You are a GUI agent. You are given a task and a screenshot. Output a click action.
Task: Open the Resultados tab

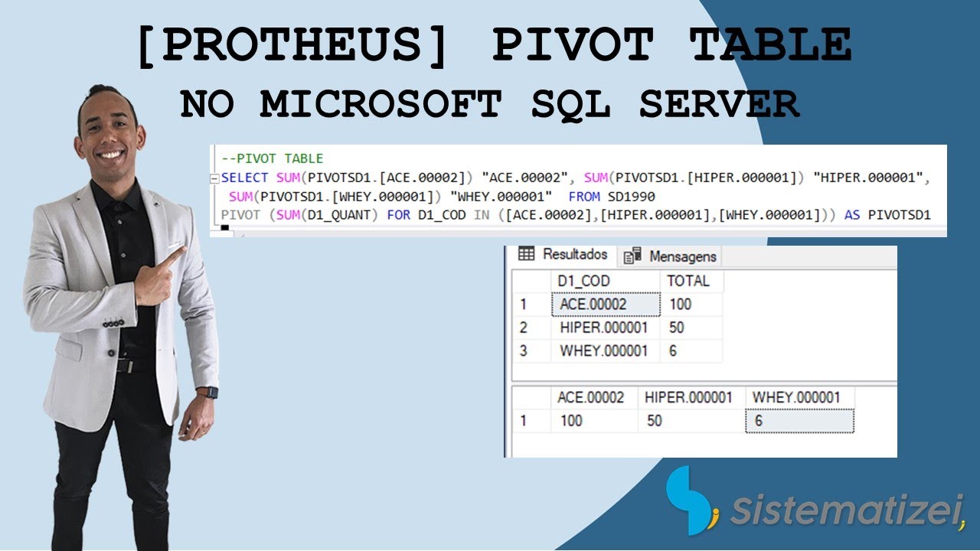coord(563,255)
